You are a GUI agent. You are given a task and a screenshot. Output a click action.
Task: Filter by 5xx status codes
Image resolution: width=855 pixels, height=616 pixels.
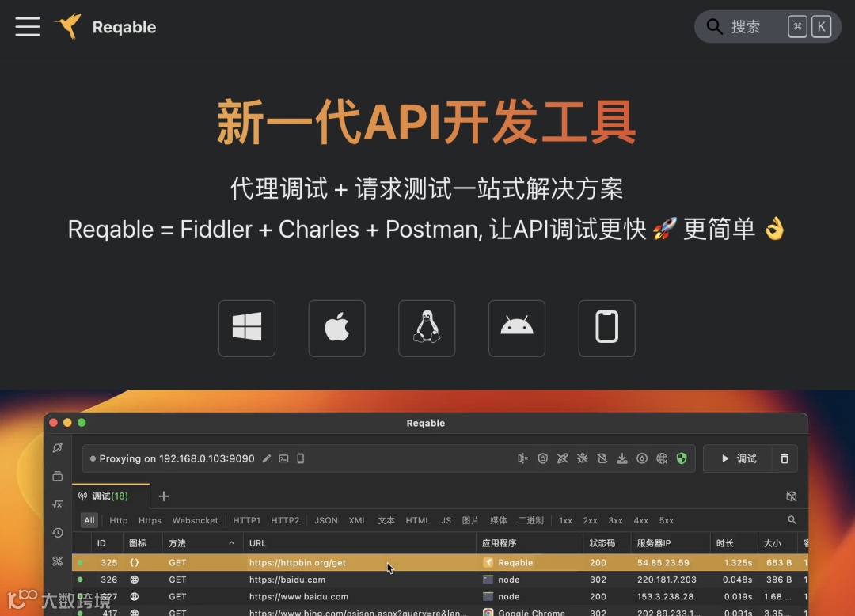667,521
